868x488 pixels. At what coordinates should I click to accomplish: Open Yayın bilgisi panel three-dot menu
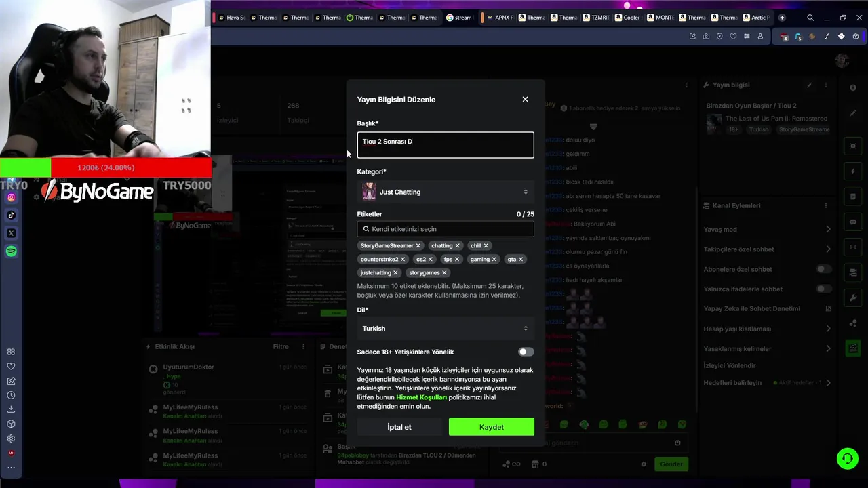point(826,85)
